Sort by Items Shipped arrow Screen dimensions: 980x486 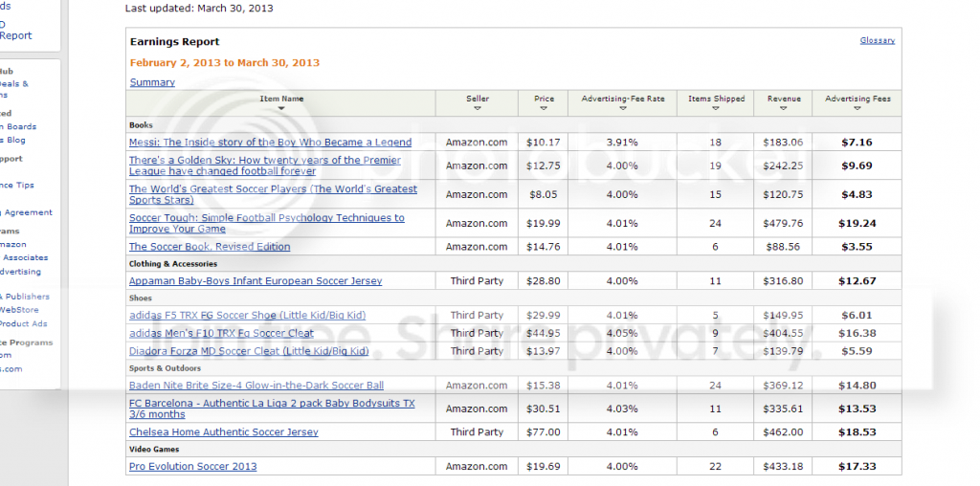[716, 109]
